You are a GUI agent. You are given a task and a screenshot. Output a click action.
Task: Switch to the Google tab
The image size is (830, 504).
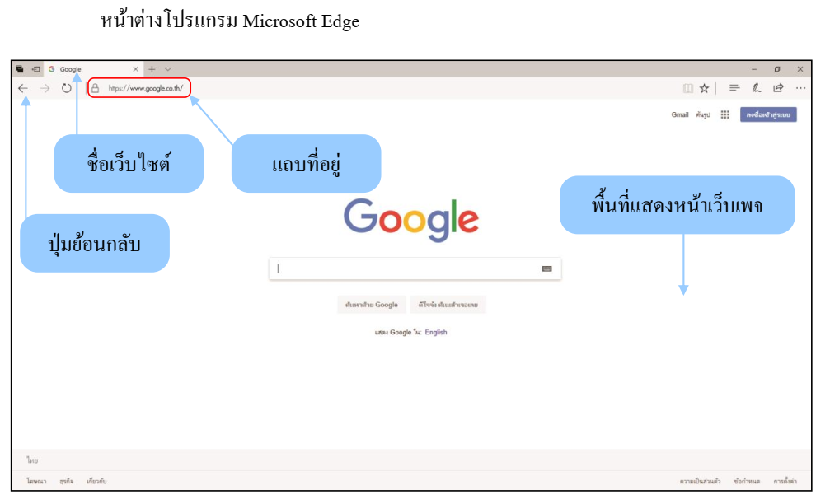pos(70,69)
